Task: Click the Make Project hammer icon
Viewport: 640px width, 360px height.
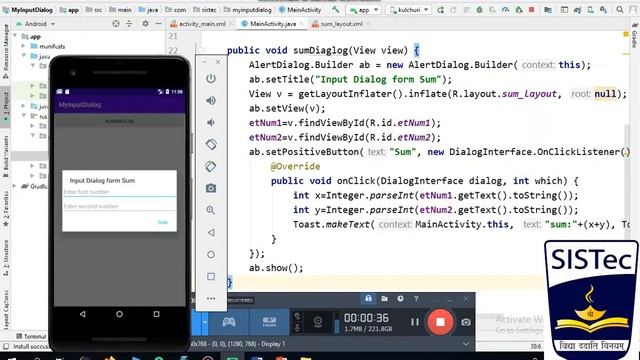Action: pos(336,9)
